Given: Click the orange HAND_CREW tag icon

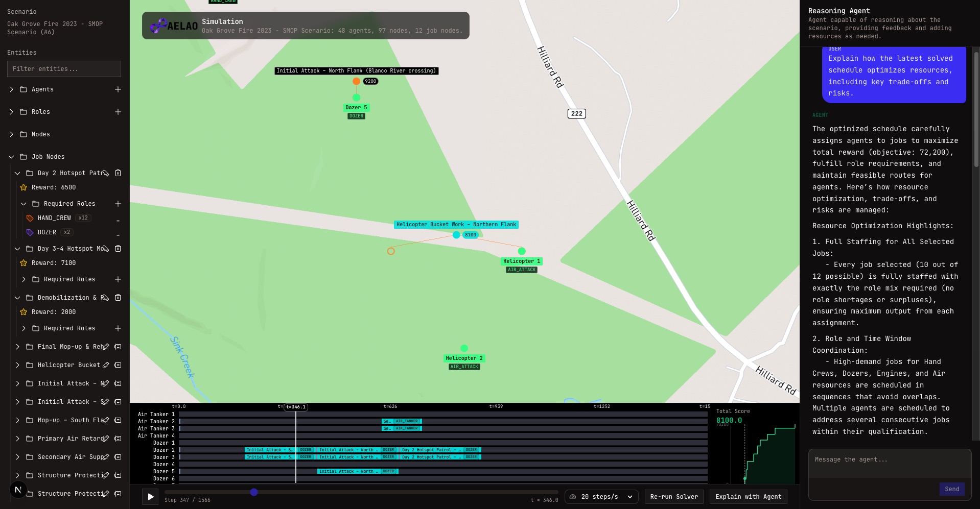Looking at the screenshot, I should click(x=30, y=218).
